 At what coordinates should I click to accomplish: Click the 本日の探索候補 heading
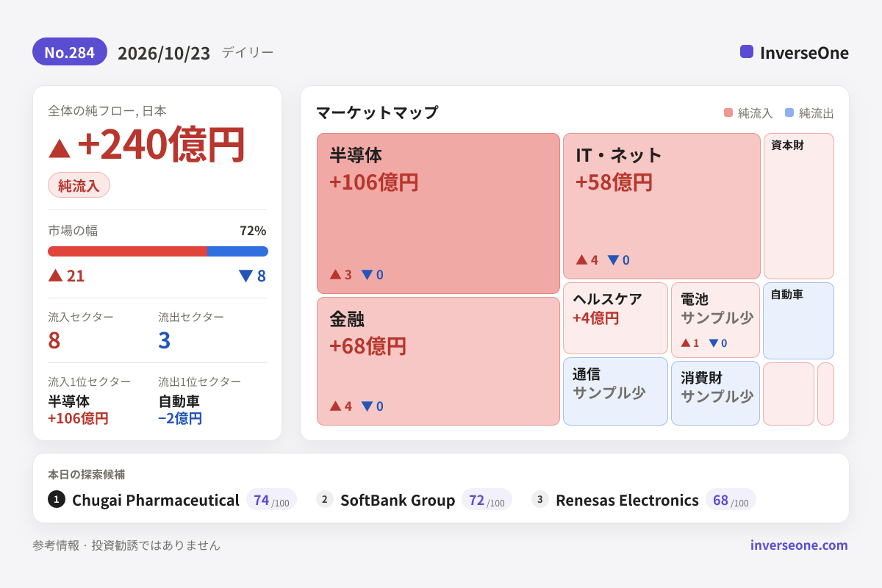(x=86, y=474)
